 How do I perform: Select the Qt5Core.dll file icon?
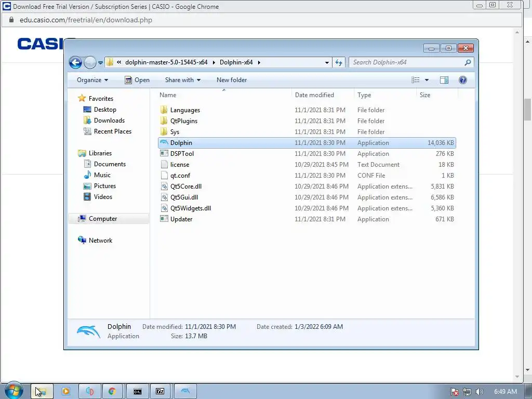point(164,186)
